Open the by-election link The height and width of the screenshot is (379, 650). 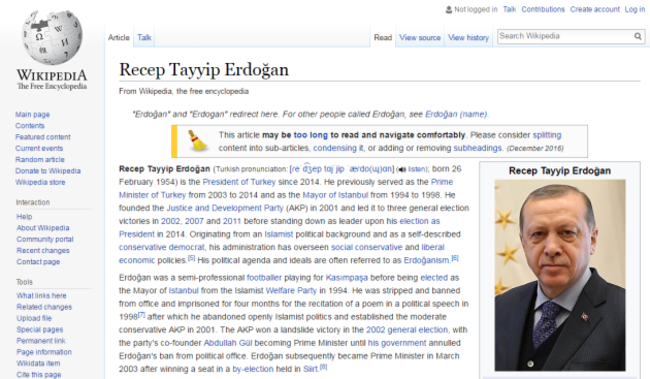click(253, 369)
